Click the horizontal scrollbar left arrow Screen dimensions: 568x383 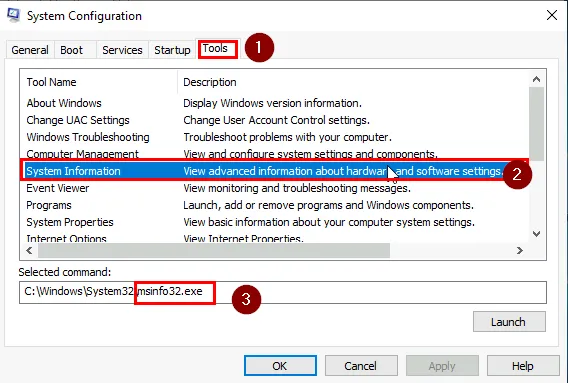(x=29, y=250)
